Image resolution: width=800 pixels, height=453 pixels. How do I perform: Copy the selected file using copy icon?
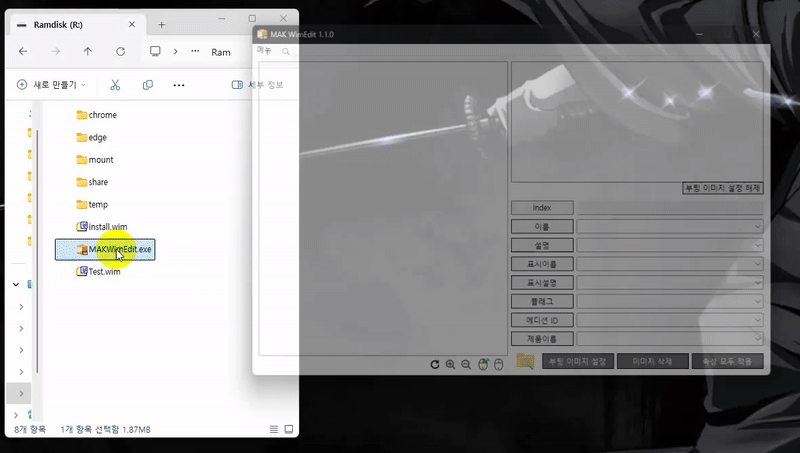pos(148,85)
